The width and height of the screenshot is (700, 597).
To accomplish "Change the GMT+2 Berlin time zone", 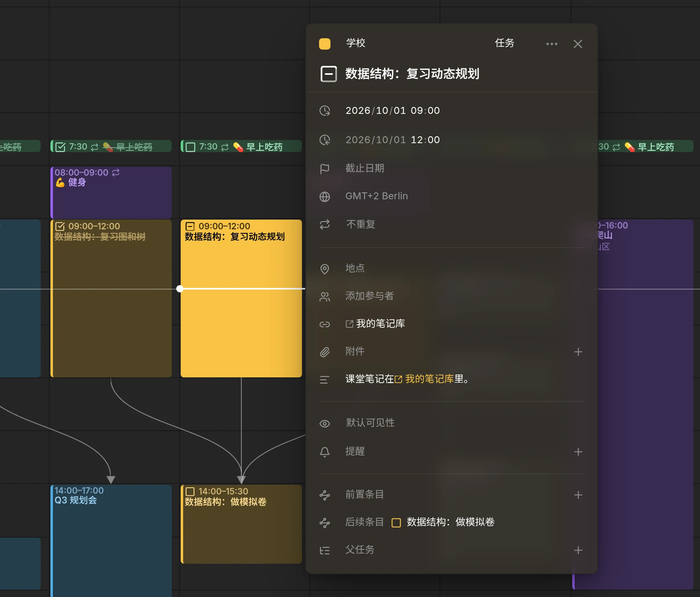I will click(x=377, y=196).
